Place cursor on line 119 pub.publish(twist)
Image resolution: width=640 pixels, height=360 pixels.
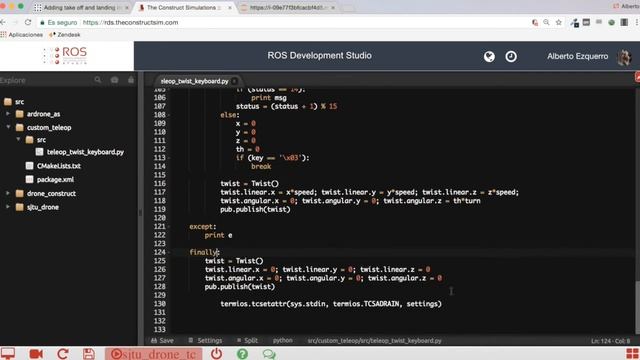tap(255, 209)
